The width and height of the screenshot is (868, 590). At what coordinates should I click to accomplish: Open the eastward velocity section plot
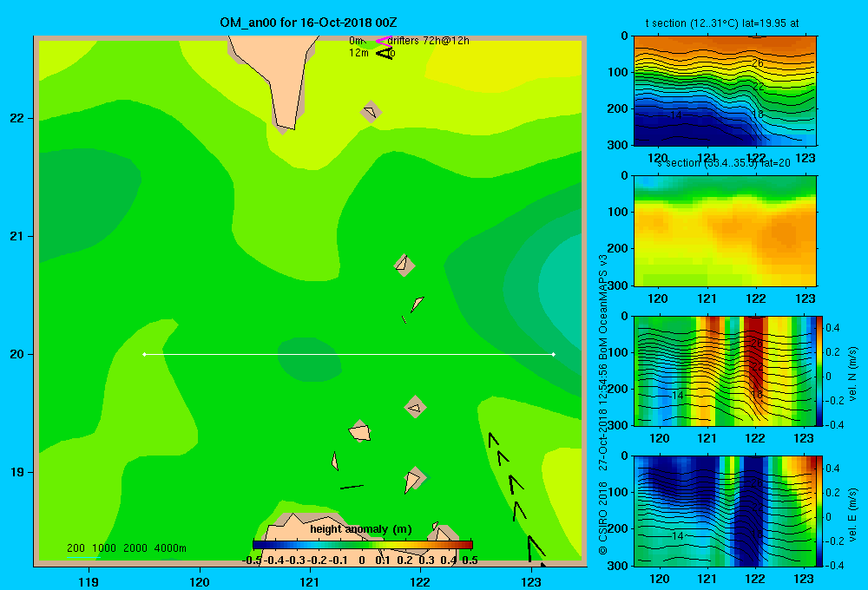[725, 511]
